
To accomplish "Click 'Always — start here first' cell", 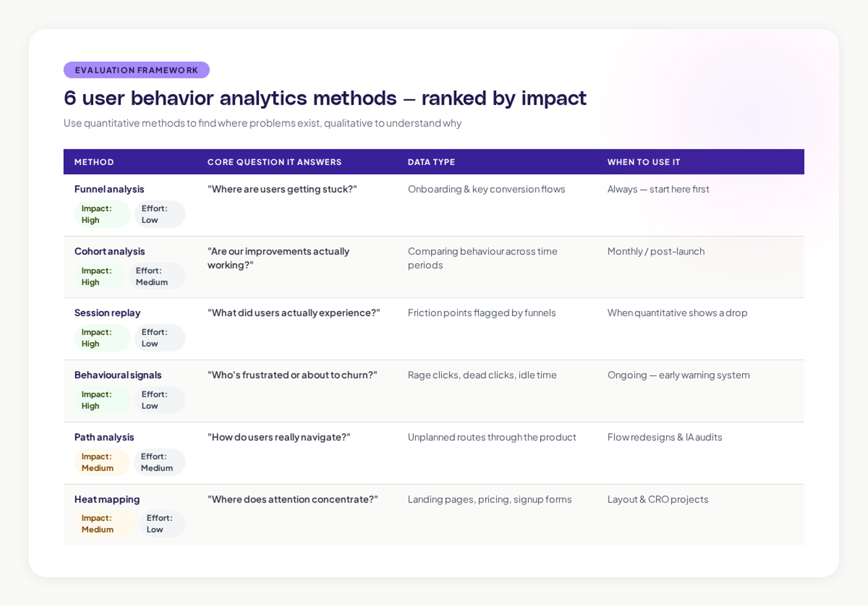I will 658,189.
